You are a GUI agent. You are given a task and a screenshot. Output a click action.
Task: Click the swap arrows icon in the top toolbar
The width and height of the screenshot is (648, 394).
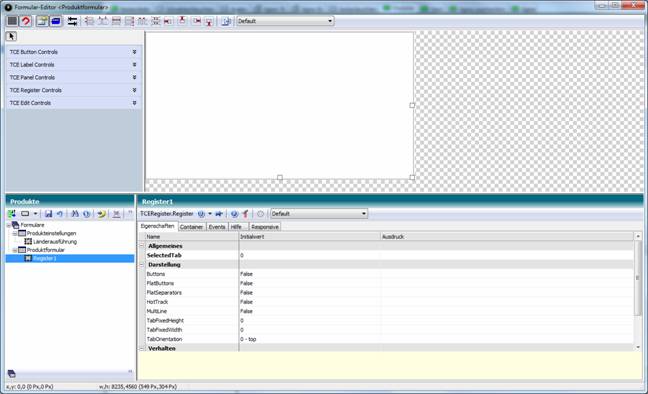[72, 21]
